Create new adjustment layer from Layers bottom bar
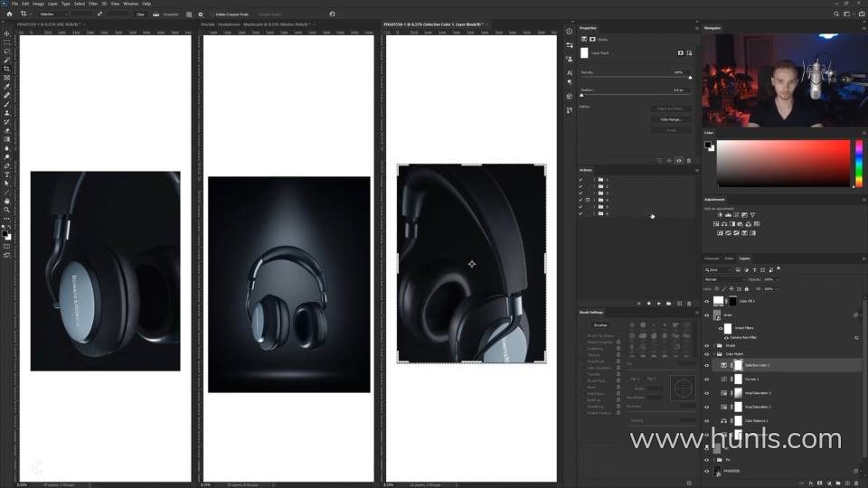The image size is (868, 488). [829, 483]
